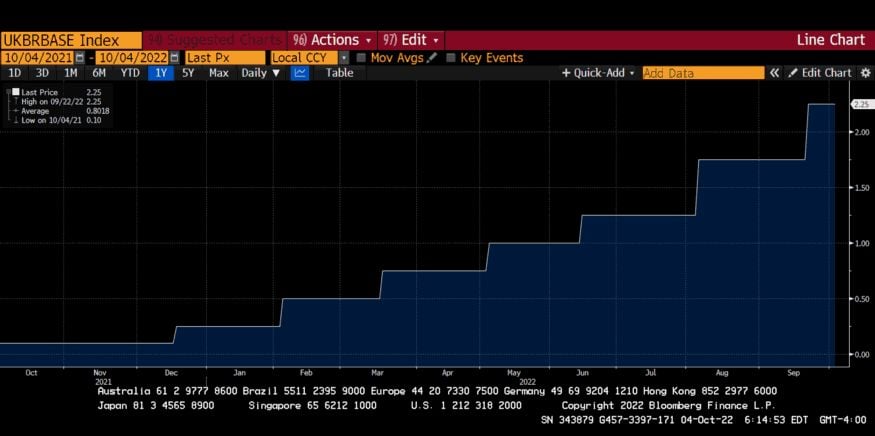Switch to the Table view
Image resolution: width=875 pixels, height=436 pixels.
click(339, 73)
